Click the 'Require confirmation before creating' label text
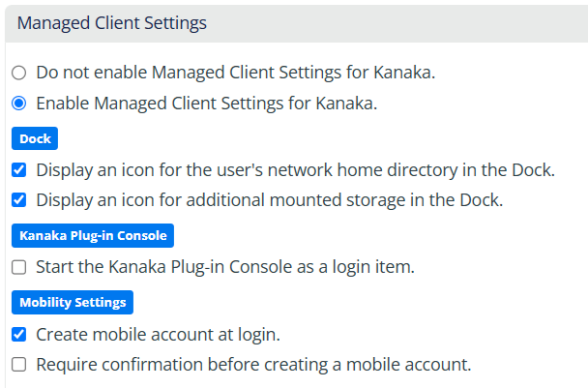Viewport: 588px width, 388px height. point(252,365)
